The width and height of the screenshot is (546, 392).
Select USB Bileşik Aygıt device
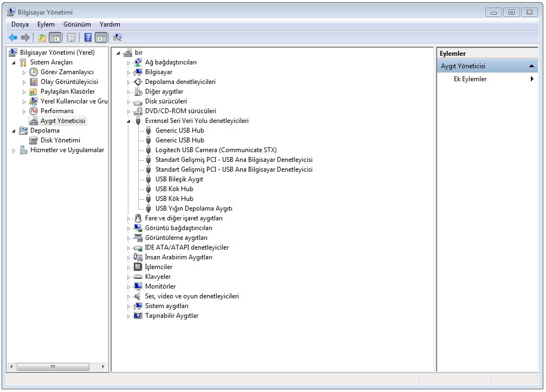(x=179, y=179)
